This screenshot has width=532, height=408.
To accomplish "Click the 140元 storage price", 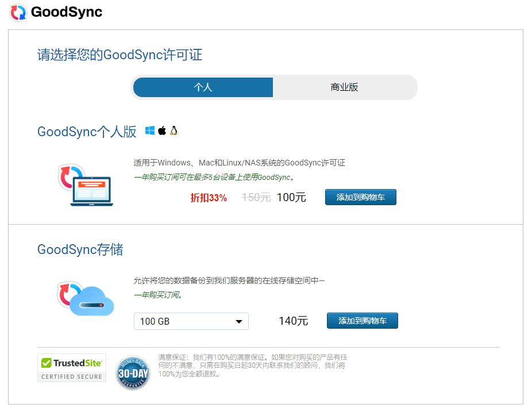I will click(294, 321).
